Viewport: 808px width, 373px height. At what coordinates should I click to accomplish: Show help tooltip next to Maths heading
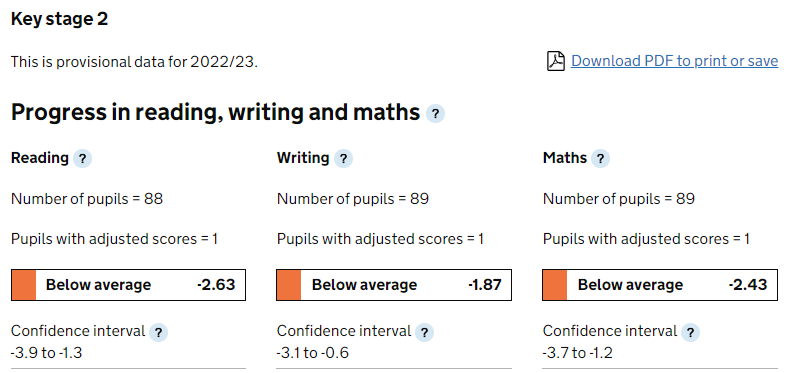coord(600,158)
